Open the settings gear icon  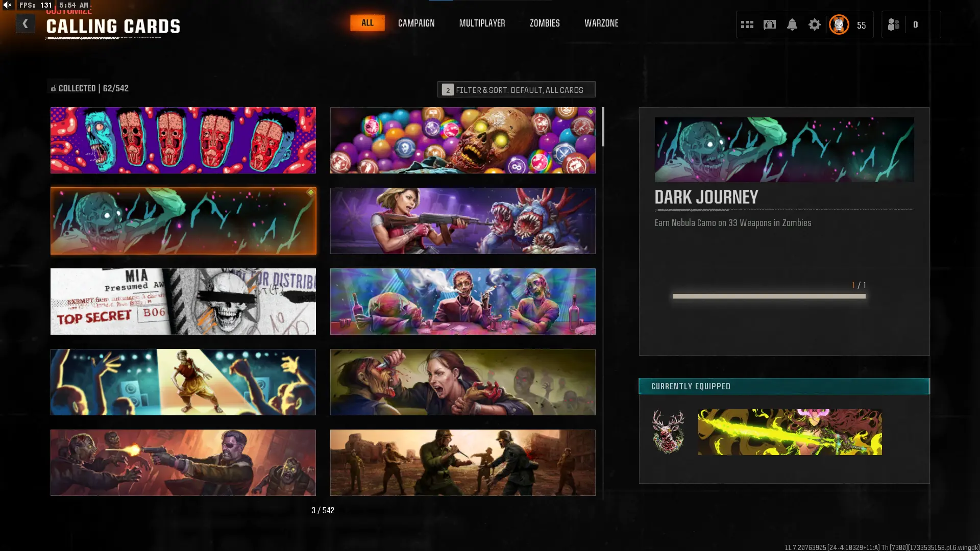coord(814,24)
